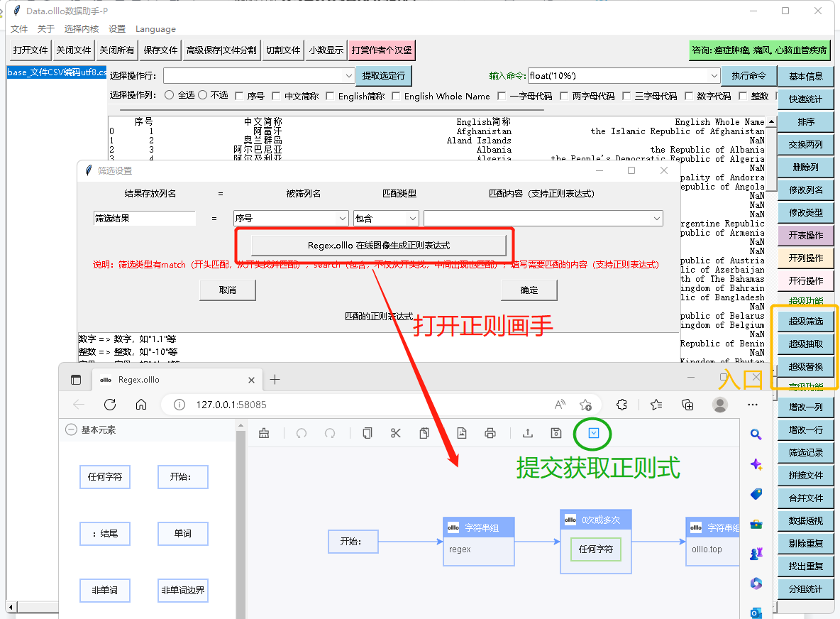Click the scissors cut icon
The image size is (840, 619).
point(396,433)
